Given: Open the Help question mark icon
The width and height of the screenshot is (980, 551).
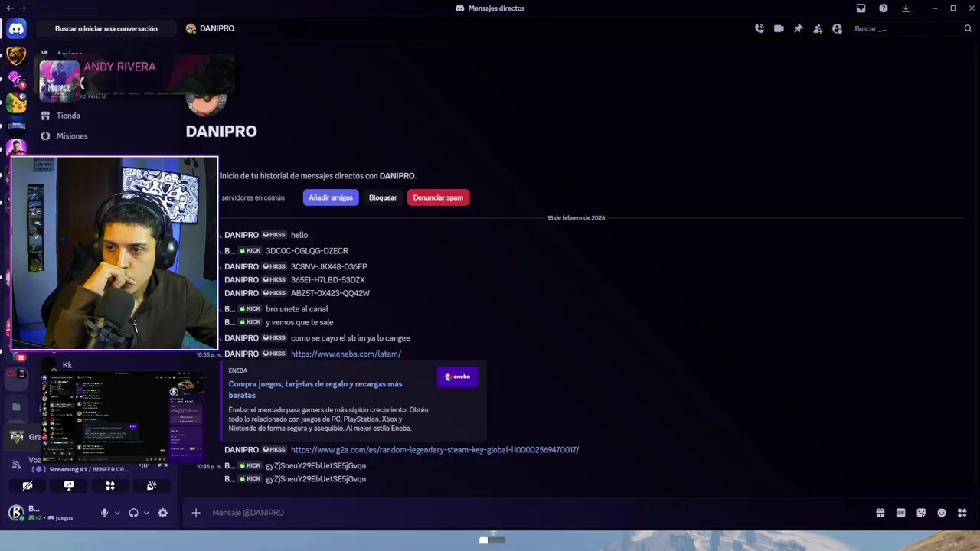Looking at the screenshot, I should point(884,8).
